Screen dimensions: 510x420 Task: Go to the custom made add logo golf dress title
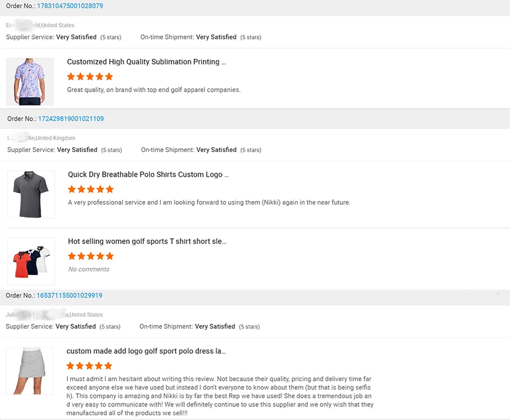pos(146,351)
